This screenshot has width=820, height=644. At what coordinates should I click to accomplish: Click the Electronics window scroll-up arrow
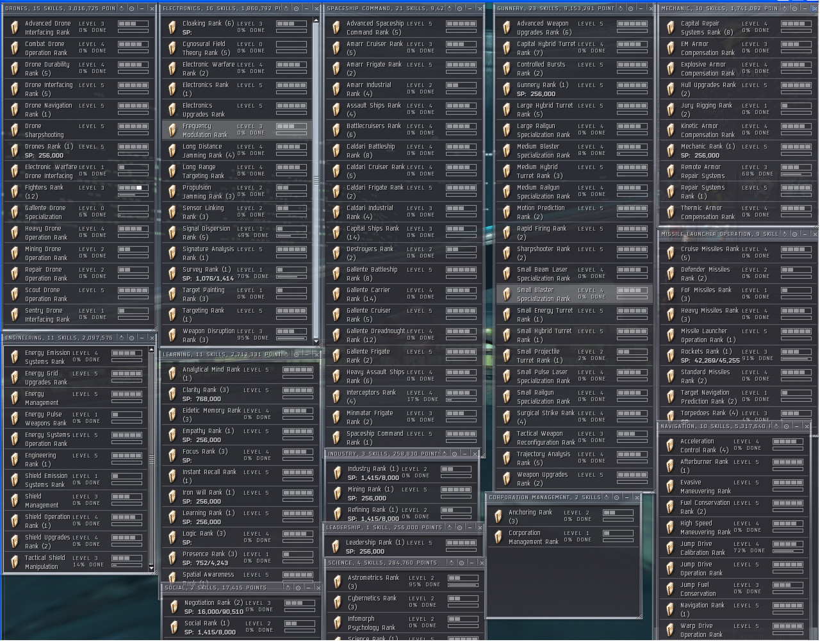pyautogui.click(x=316, y=20)
